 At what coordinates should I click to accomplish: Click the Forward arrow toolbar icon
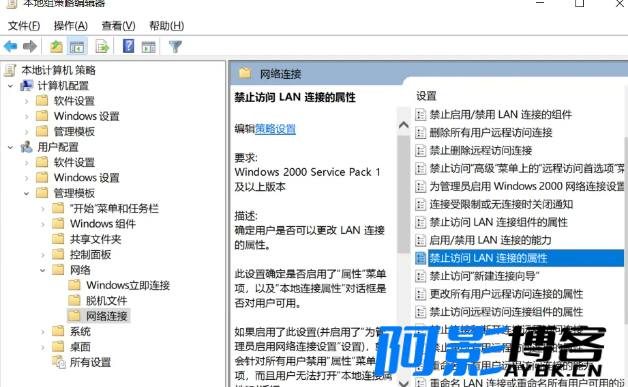pos(30,46)
